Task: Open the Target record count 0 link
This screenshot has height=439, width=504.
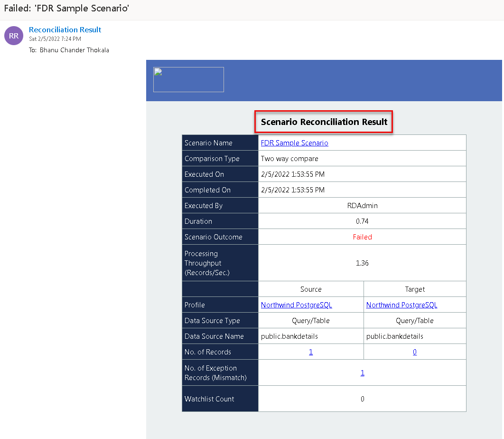Action: (x=415, y=352)
